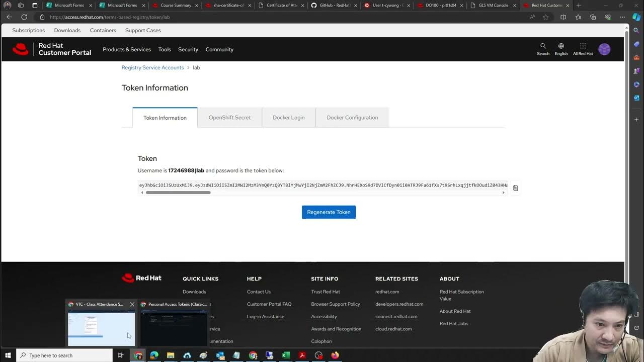Click the Windows taskbar search box

[x=64, y=355]
